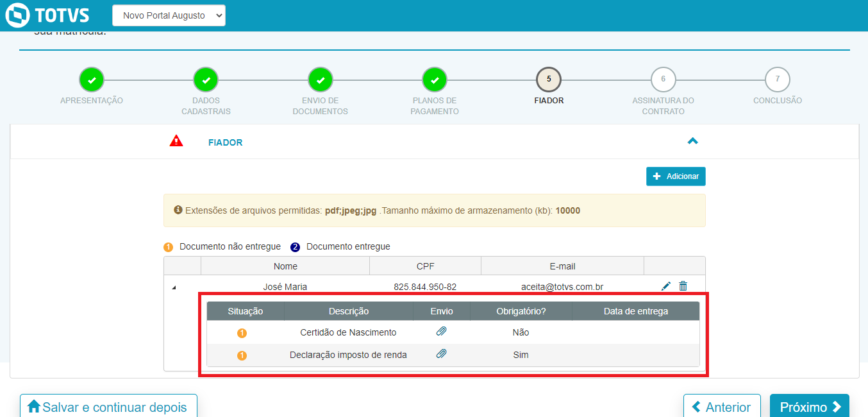Click the Descrição column header
868x417 pixels.
pyautogui.click(x=349, y=311)
